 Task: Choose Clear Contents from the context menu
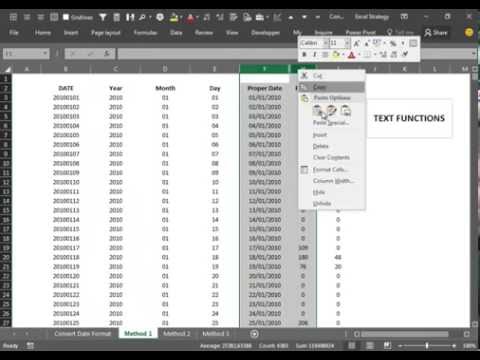tap(332, 157)
